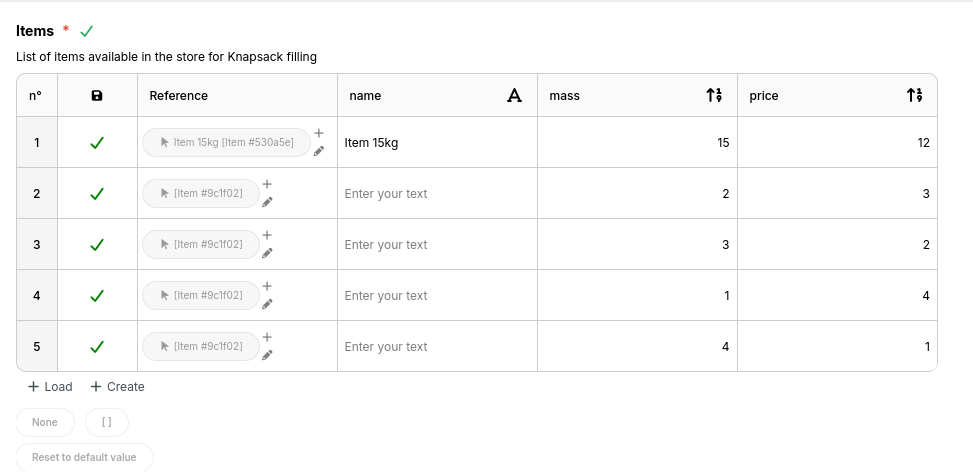
Task: Click the text type icon in name header
Action: tap(514, 96)
